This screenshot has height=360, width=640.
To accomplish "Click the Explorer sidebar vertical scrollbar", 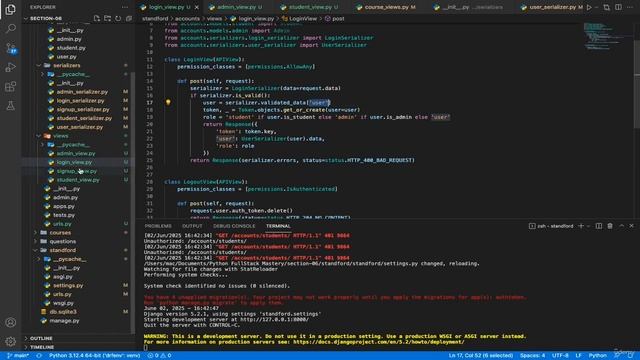I will (133, 202).
